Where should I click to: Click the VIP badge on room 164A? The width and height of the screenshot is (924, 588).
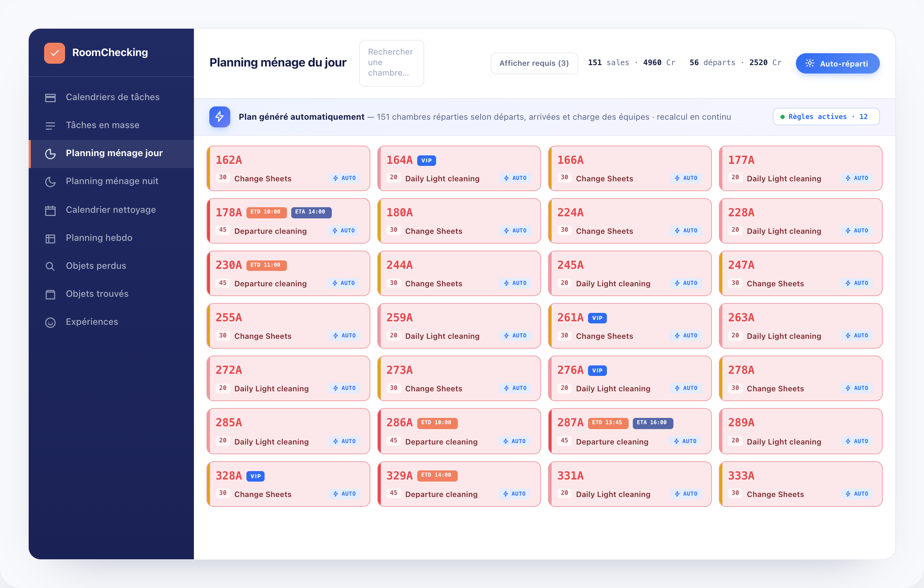(426, 160)
